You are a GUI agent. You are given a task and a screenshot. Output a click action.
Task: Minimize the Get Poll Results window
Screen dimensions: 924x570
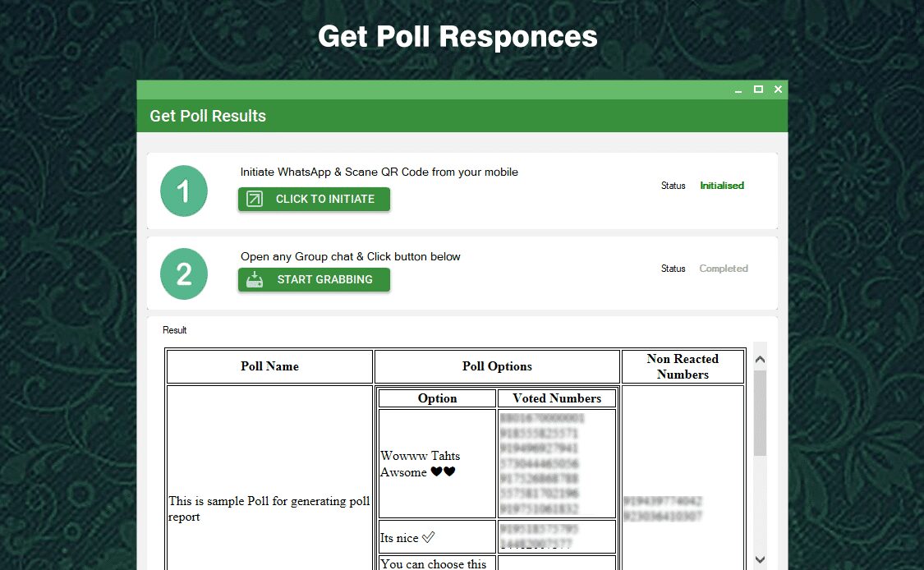tap(738, 90)
